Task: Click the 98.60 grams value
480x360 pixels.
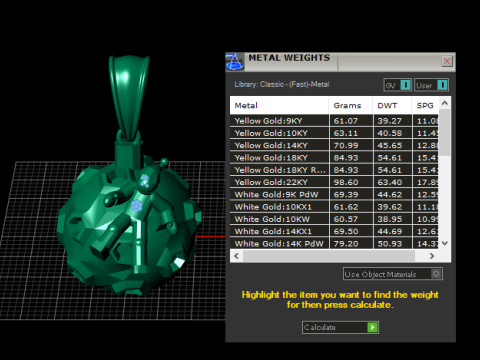Action: [346, 182]
